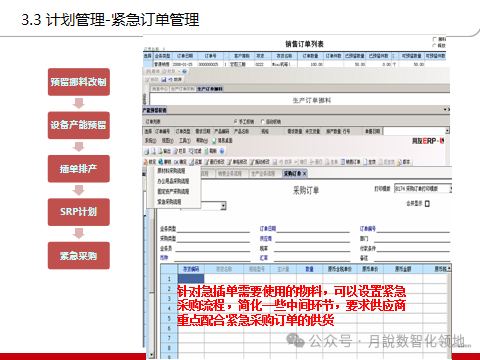Select the 自动核销 radio button

point(262,122)
